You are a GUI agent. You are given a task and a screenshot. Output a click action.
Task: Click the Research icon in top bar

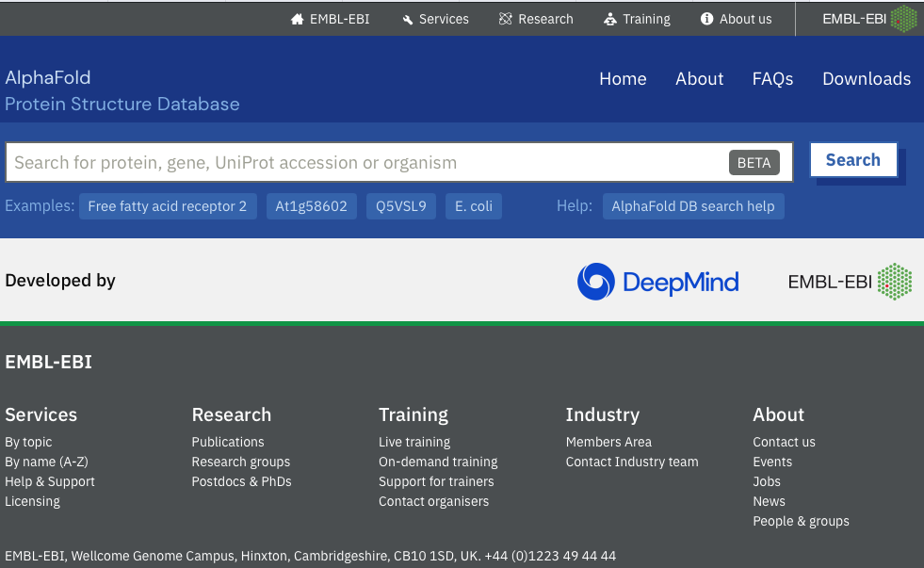point(505,19)
